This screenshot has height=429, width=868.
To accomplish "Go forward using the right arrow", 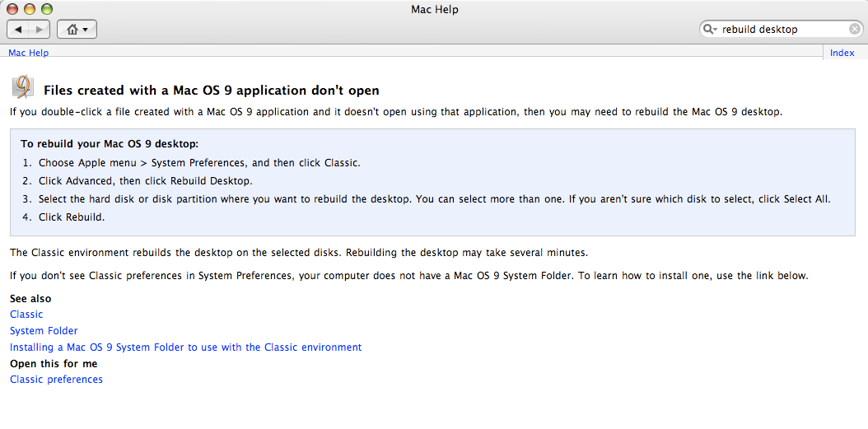I will click(40, 30).
